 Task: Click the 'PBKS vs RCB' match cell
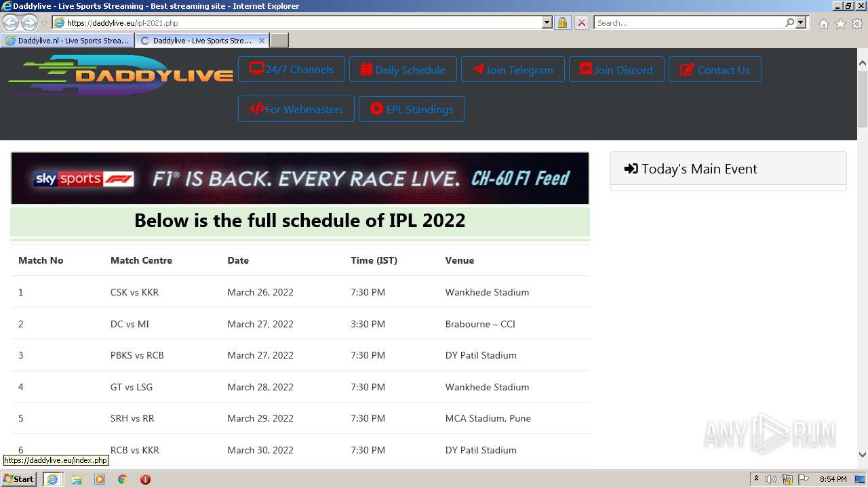point(137,355)
